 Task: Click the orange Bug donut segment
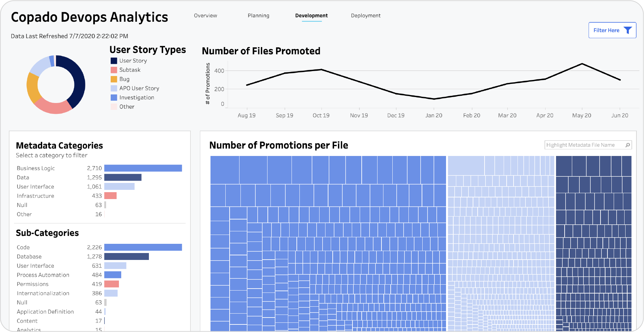[33, 88]
